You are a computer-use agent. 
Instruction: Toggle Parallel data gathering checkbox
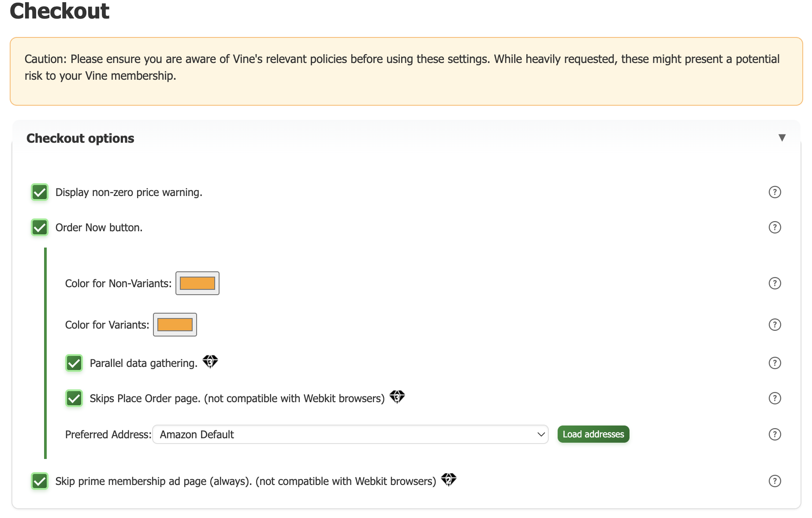[74, 363]
